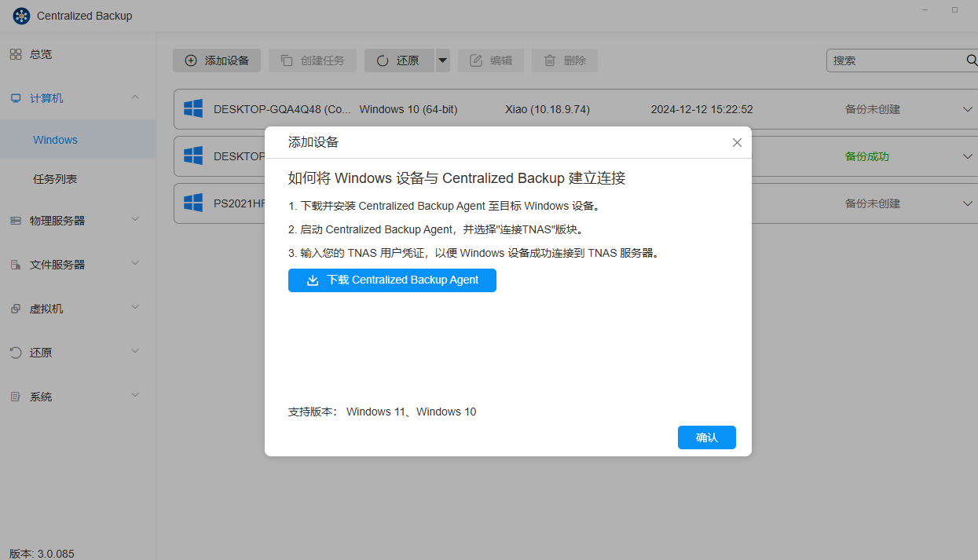
Task: Click the magnifier search icon
Action: (971, 60)
